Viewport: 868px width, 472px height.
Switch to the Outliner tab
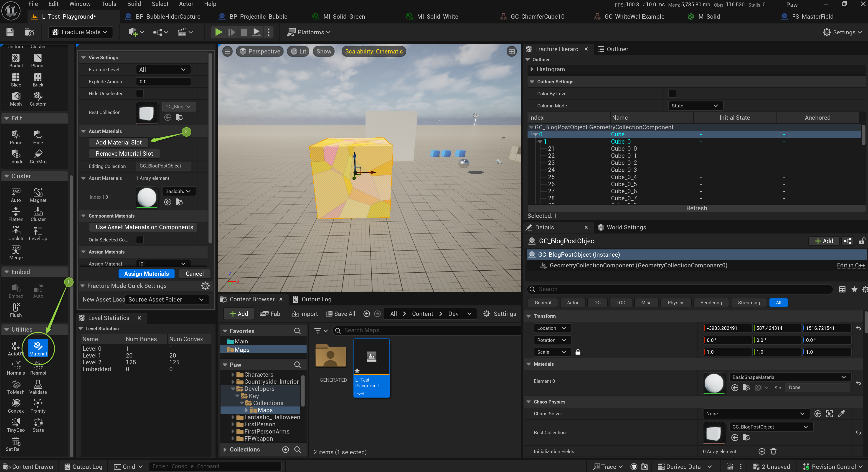613,49
